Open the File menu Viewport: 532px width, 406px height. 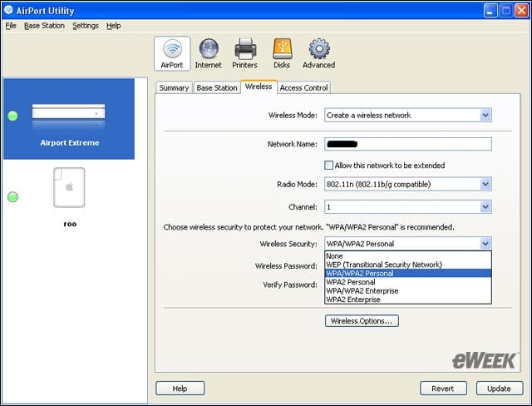point(11,26)
